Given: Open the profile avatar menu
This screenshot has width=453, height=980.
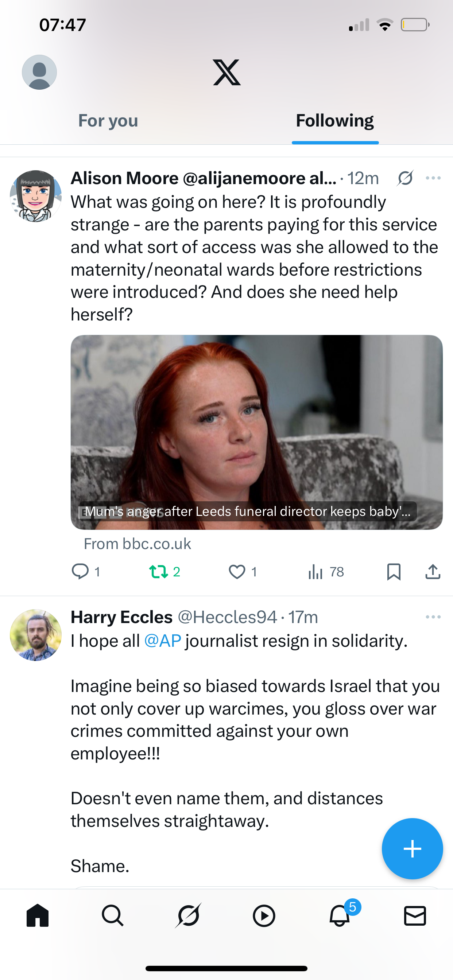Looking at the screenshot, I should click(39, 72).
